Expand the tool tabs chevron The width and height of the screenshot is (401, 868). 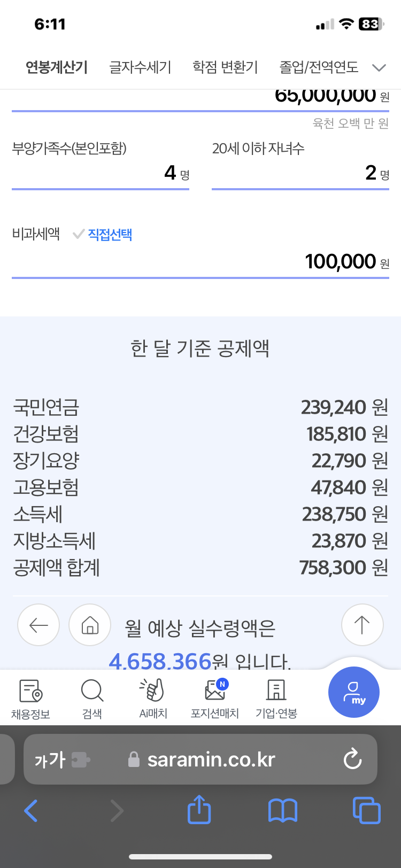[379, 68]
